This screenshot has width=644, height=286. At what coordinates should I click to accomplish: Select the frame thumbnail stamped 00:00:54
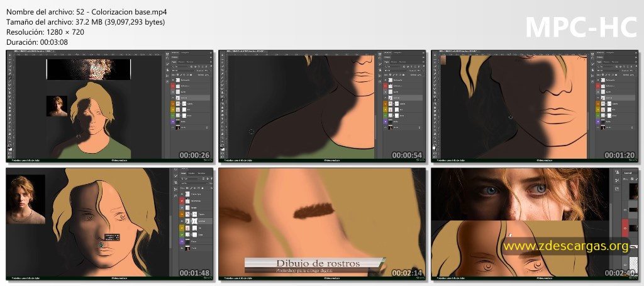click(x=323, y=106)
